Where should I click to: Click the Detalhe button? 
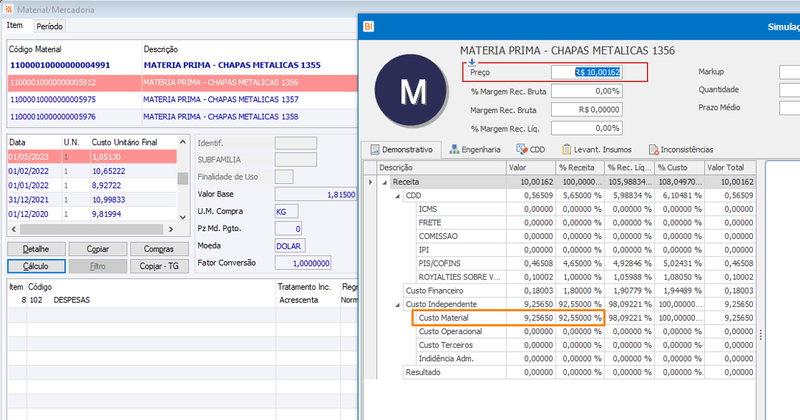click(x=36, y=249)
